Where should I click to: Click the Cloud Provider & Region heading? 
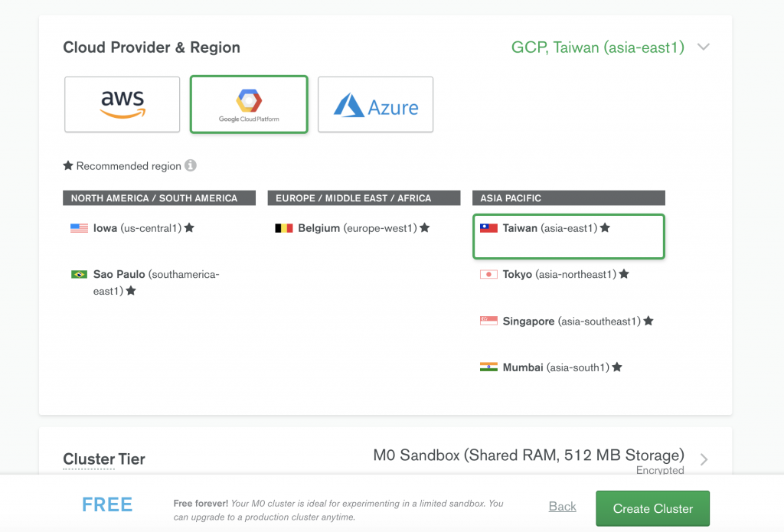click(152, 47)
